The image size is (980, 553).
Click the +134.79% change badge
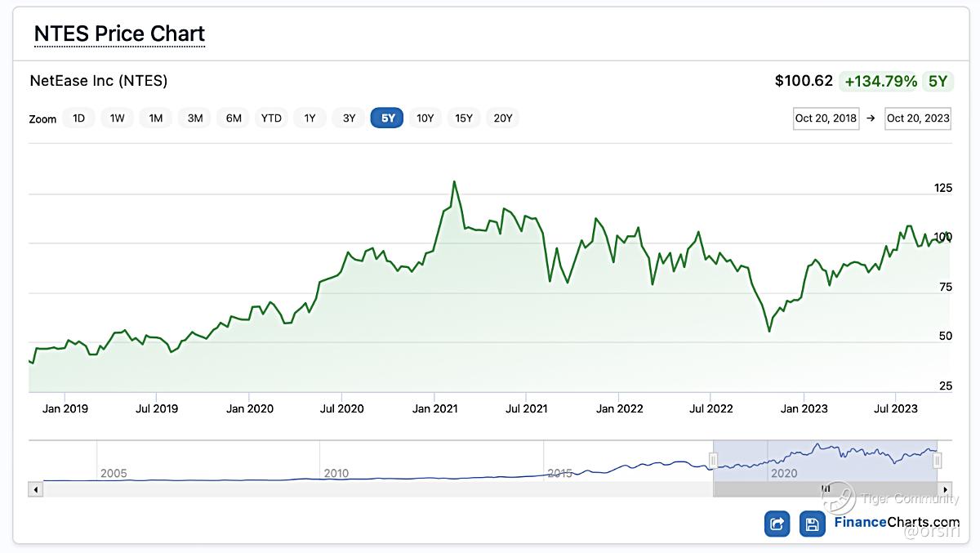(x=880, y=81)
